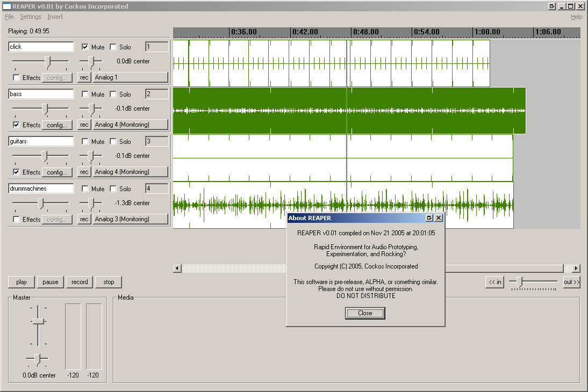Close the About REAPER dialog via Close button
588x392 pixels.
coord(365,313)
